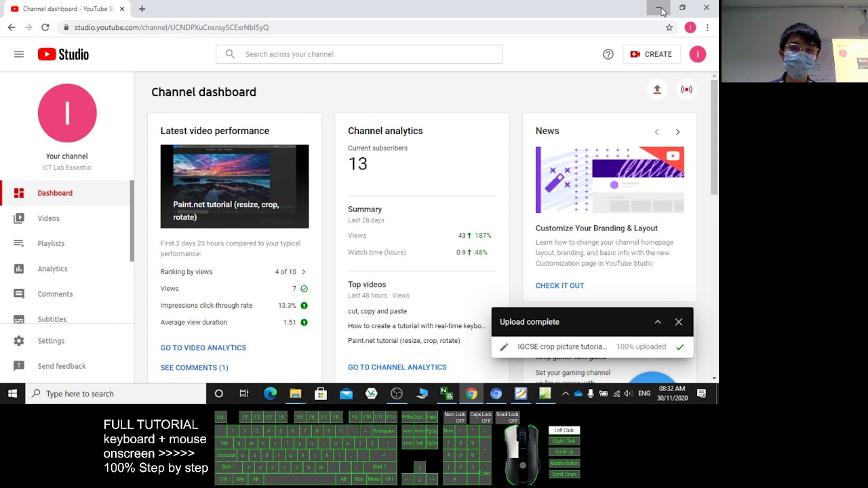
Task: Click the browser back arrow
Action: (x=12, y=27)
